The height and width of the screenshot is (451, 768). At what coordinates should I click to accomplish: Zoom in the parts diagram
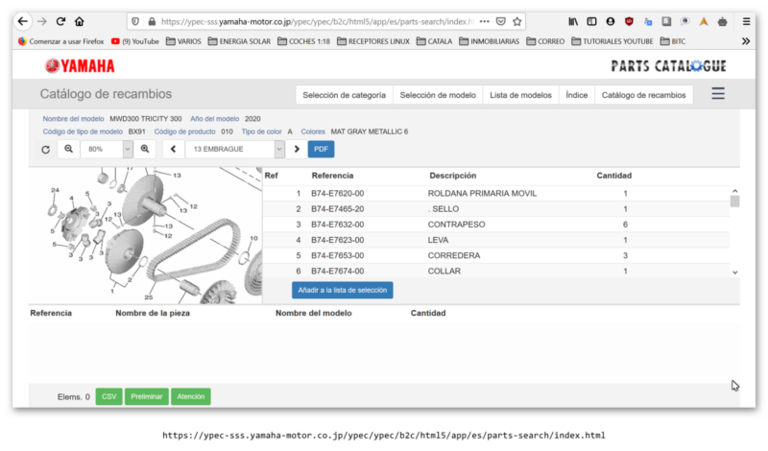point(145,149)
